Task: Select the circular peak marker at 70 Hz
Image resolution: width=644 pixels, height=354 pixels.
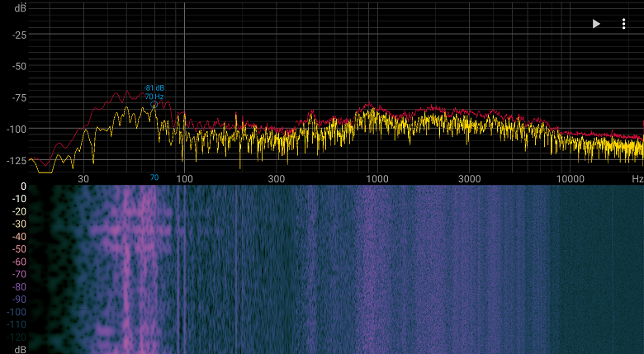Action: (154, 105)
